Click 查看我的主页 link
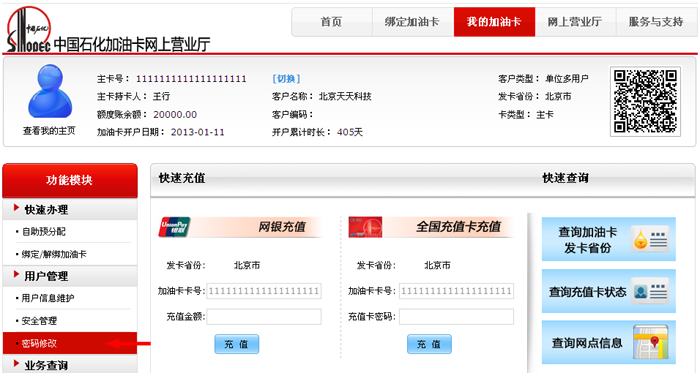The width and height of the screenshot is (700, 373). point(50,131)
